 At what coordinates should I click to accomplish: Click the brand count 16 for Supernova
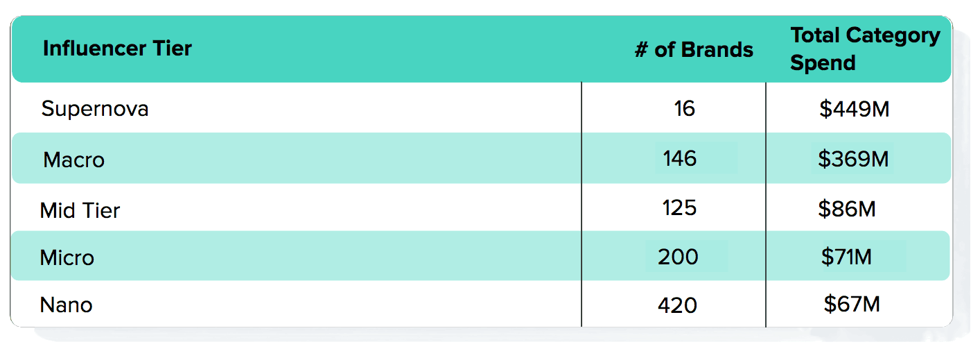[x=684, y=108]
